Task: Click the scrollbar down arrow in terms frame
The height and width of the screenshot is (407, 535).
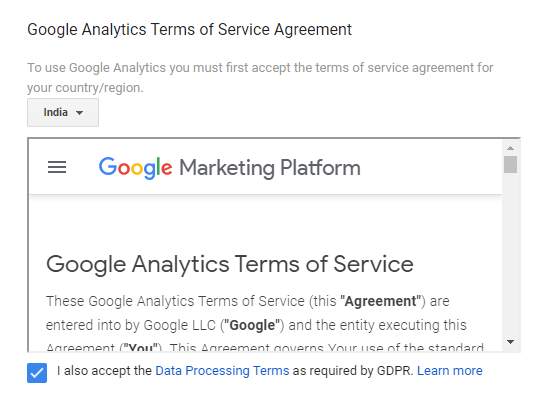Action: click(510, 341)
